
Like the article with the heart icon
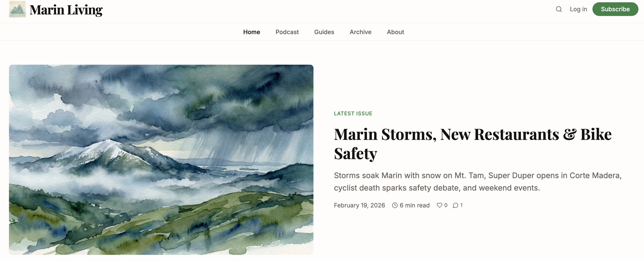(439, 205)
